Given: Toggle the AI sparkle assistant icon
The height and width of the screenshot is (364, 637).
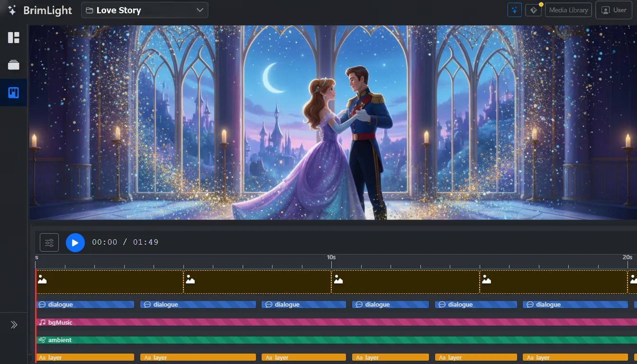Looking at the screenshot, I should (514, 9).
